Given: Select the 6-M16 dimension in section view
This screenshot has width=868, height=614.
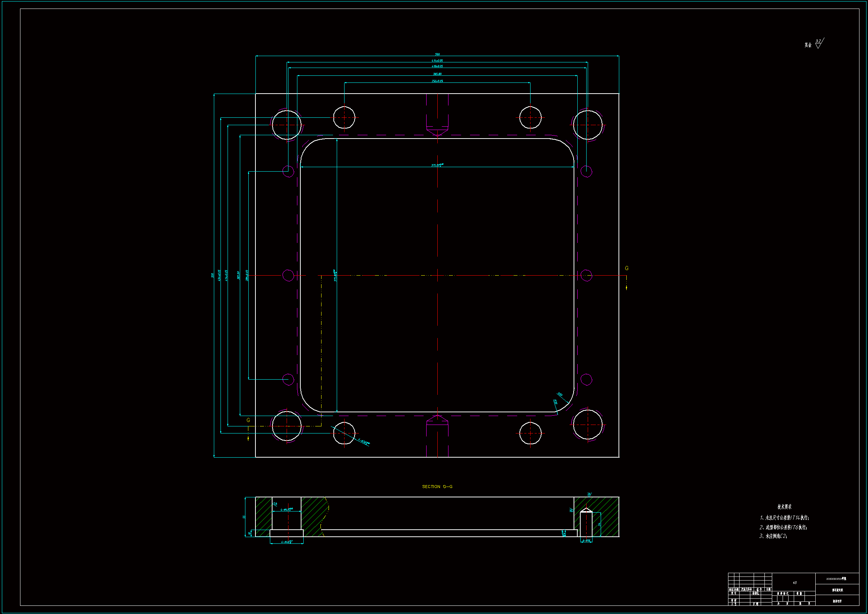Looking at the screenshot, I should click(586, 541).
